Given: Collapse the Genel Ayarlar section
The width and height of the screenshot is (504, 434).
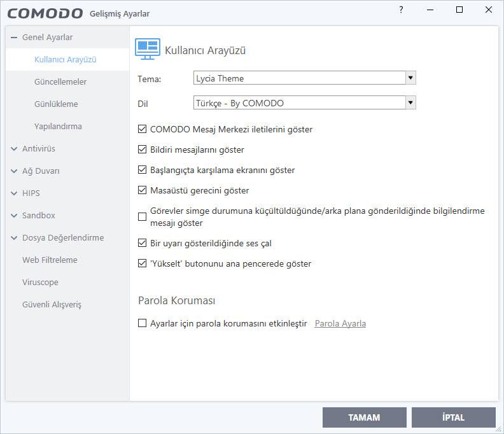Looking at the screenshot, I should pyautogui.click(x=14, y=38).
